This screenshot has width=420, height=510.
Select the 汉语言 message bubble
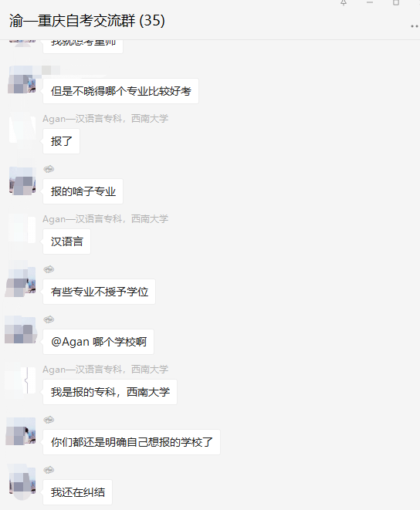click(66, 241)
